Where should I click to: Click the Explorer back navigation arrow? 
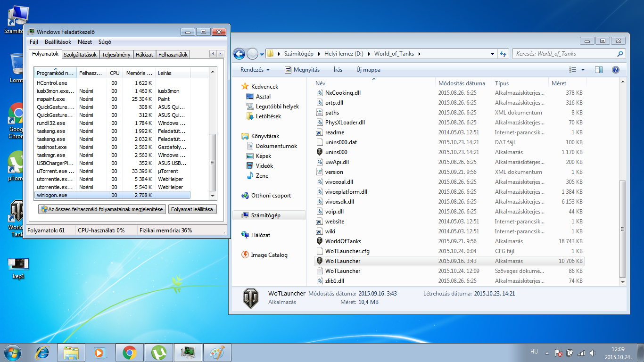pos(239,54)
